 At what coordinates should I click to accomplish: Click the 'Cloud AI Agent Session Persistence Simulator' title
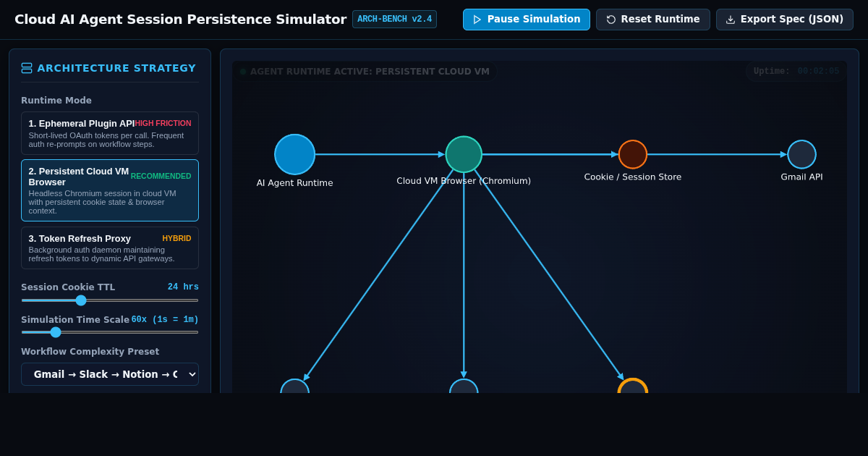pos(180,20)
